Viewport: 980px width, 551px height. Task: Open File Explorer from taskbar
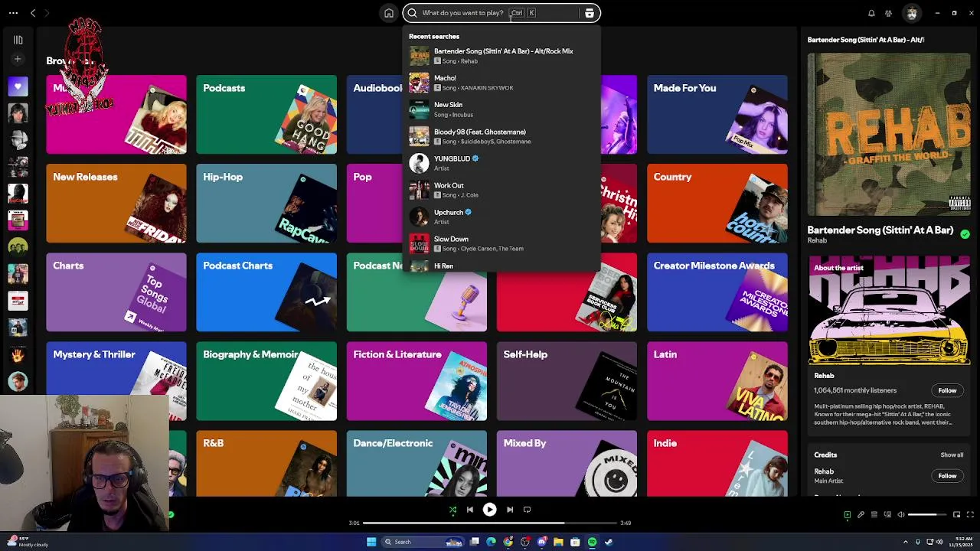558,542
